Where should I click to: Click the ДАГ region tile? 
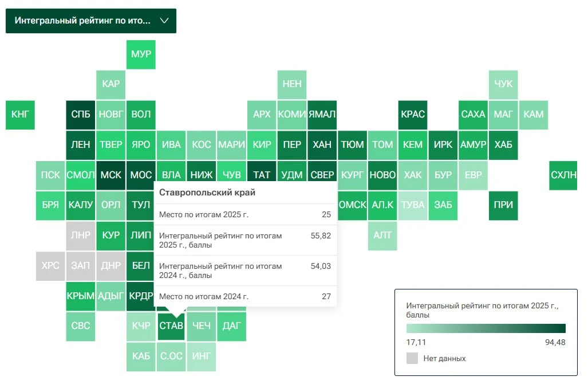[x=232, y=326]
